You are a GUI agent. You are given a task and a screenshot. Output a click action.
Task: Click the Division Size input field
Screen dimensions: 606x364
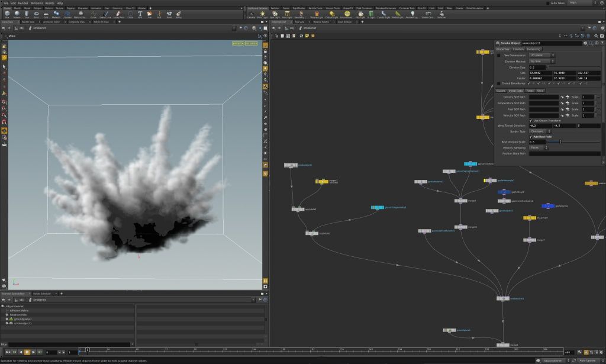coord(537,67)
